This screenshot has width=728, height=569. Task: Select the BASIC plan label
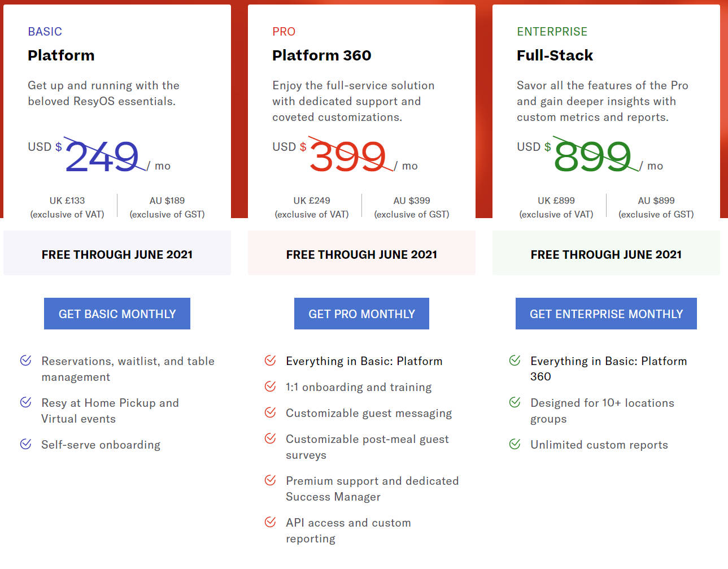(x=45, y=32)
